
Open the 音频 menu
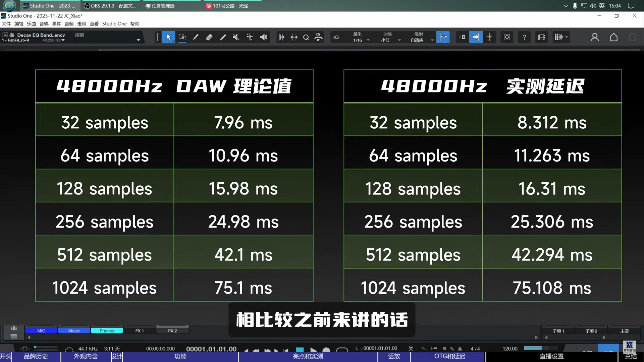(x=69, y=24)
